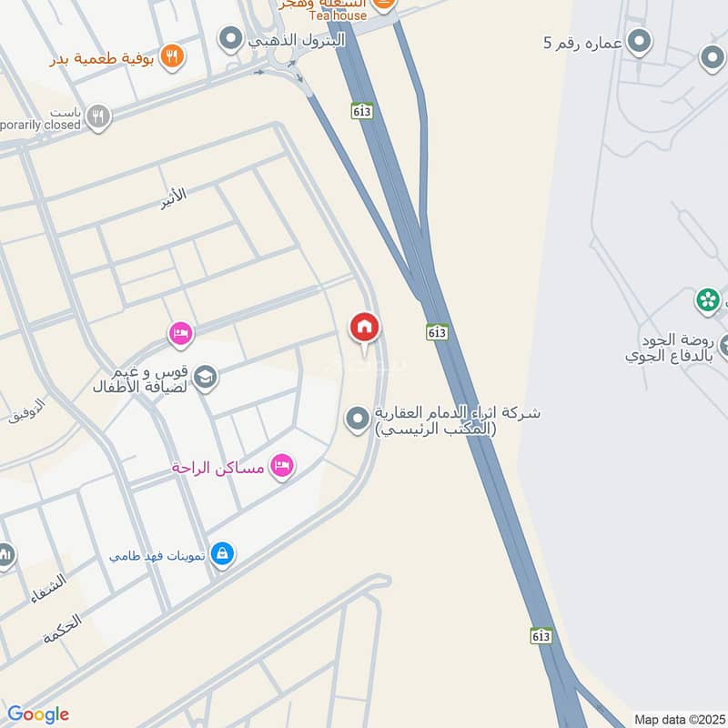Click the green flower park pin

[x=708, y=301]
